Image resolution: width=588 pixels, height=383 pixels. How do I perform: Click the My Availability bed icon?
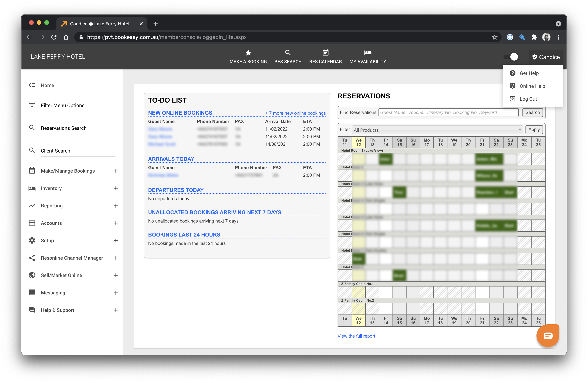[x=368, y=53]
